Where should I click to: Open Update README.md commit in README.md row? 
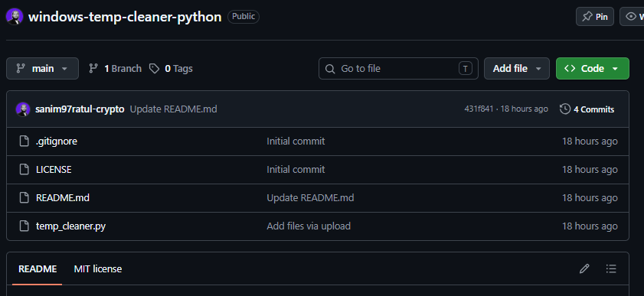(310, 197)
